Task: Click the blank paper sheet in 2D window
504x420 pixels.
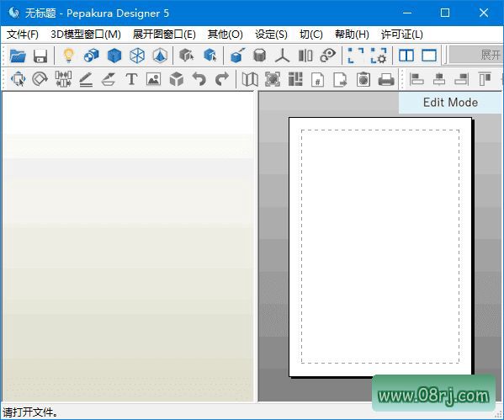Action: (x=380, y=247)
